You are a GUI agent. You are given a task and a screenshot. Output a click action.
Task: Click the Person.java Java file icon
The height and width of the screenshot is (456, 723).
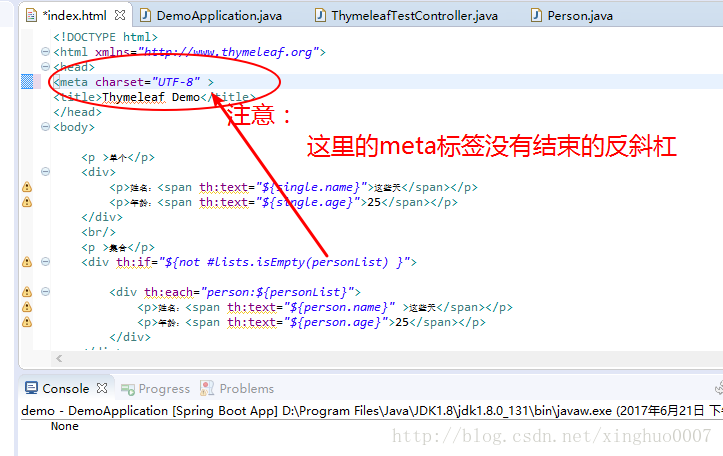pos(536,16)
